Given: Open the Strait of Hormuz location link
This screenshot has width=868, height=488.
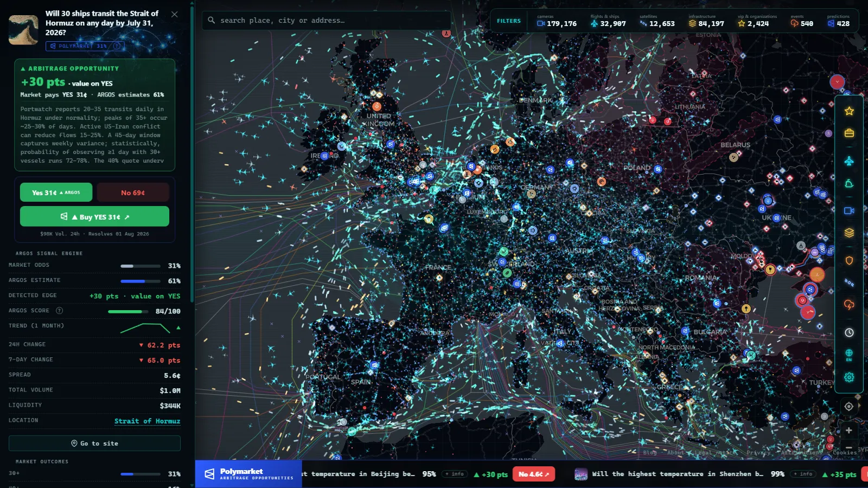Looking at the screenshot, I should 147,421.
